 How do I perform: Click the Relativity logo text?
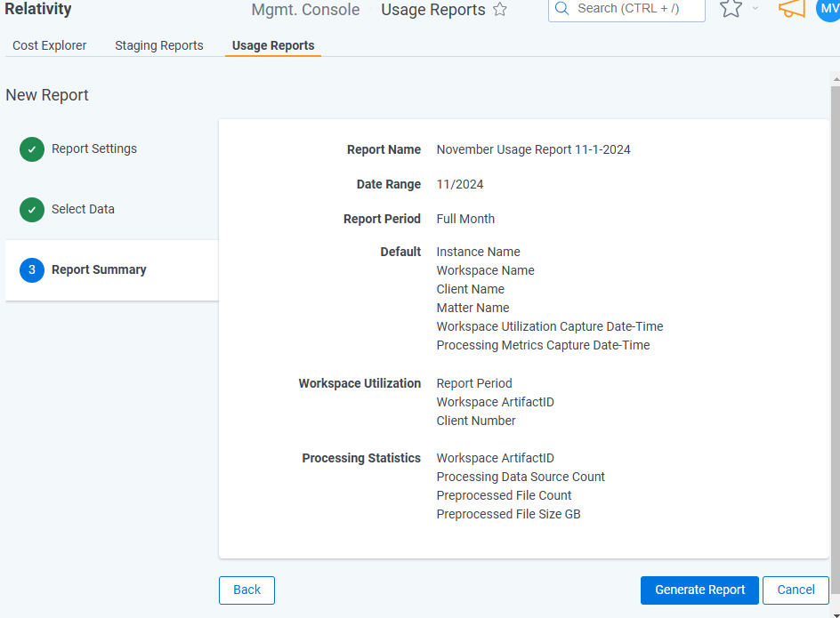coord(38,9)
